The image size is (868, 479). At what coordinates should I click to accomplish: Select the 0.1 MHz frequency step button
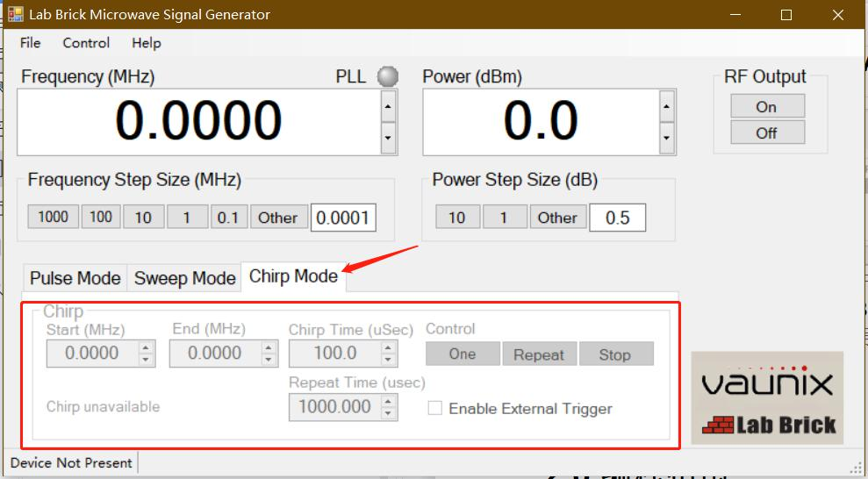(228, 218)
